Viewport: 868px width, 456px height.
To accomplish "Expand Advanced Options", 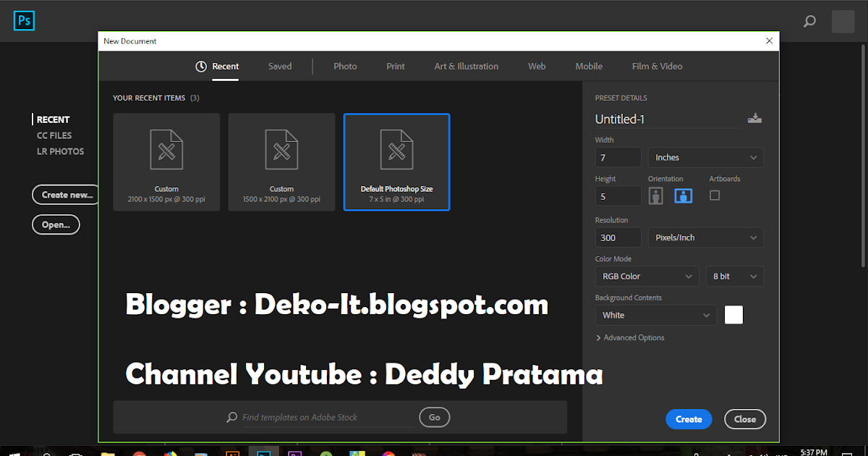I will [630, 338].
